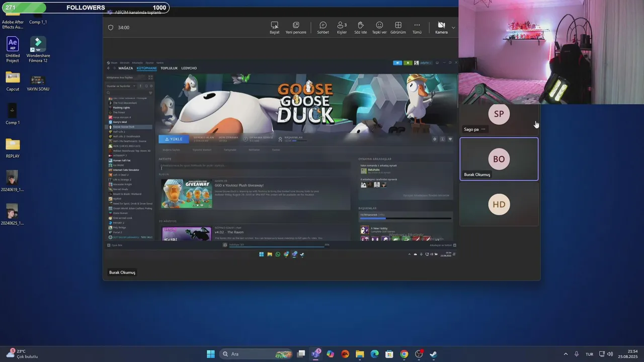Image resolution: width=644 pixels, height=362 pixels.
Task: Open Sago pa more options ellipsis
Action: 484,129
